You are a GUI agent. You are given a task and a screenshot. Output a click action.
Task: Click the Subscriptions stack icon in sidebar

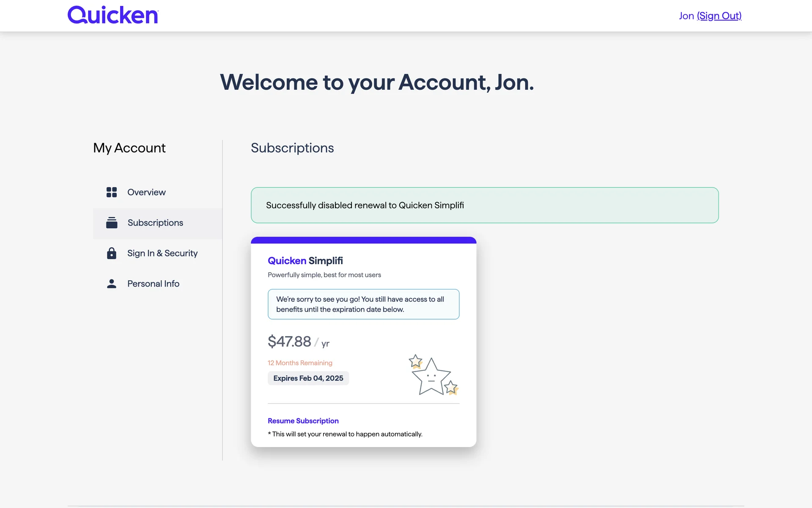112,223
